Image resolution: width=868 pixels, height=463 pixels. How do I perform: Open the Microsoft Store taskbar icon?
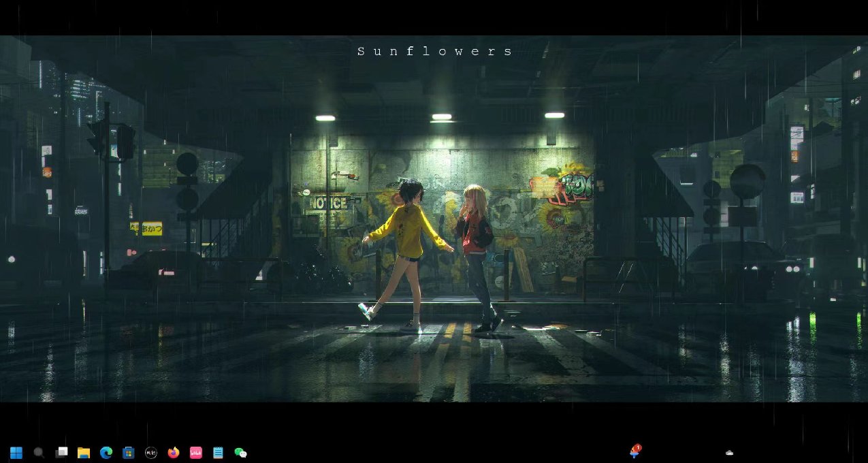coord(129,453)
